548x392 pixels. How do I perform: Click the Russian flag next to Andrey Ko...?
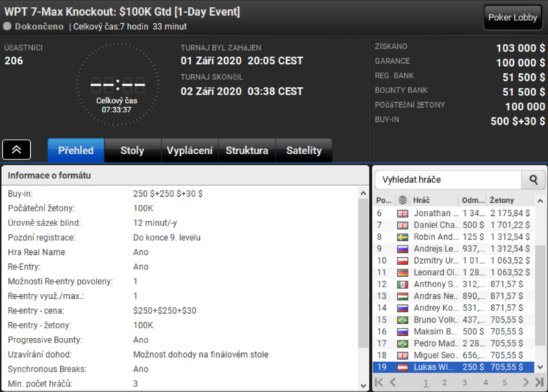[403, 308]
